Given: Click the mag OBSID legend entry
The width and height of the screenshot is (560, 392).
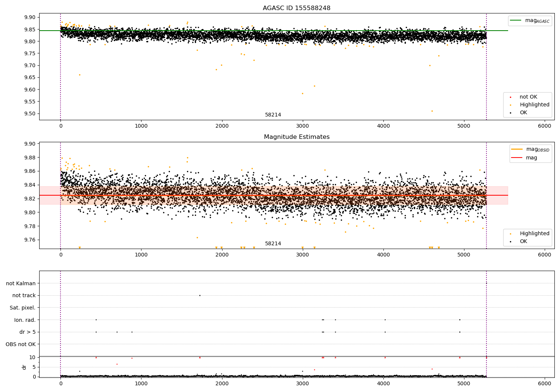Looking at the screenshot, I should tap(530, 149).
